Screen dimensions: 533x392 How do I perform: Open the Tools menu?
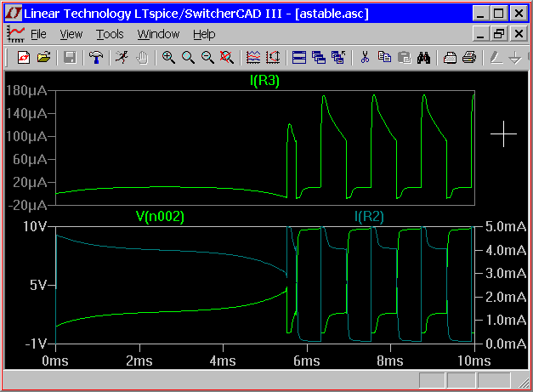[110, 34]
